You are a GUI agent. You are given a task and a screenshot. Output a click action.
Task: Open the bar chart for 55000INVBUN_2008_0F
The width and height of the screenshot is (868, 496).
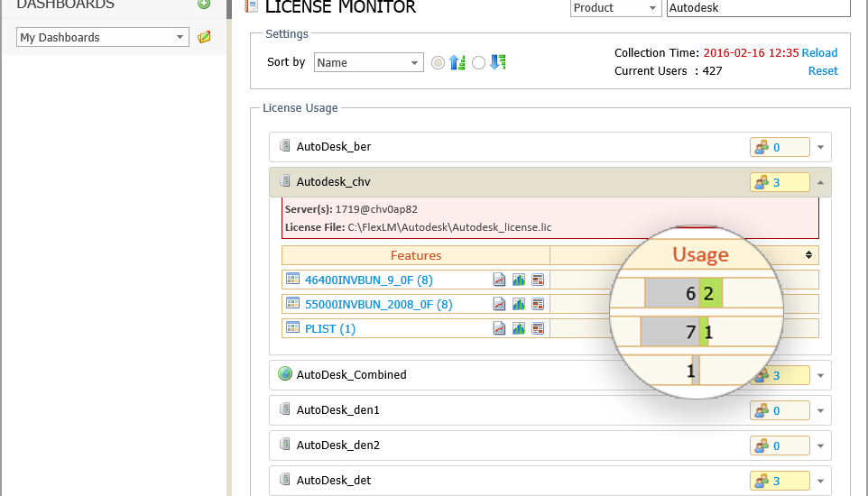tap(519, 304)
